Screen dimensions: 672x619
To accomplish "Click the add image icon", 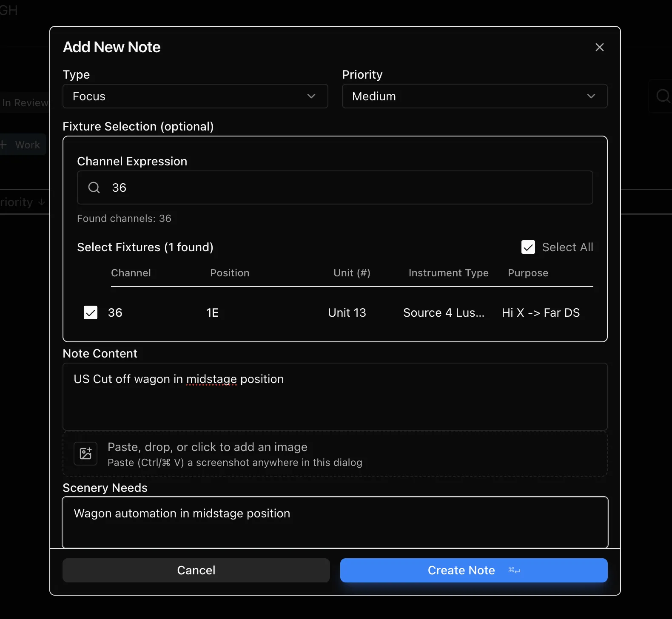I will (85, 454).
